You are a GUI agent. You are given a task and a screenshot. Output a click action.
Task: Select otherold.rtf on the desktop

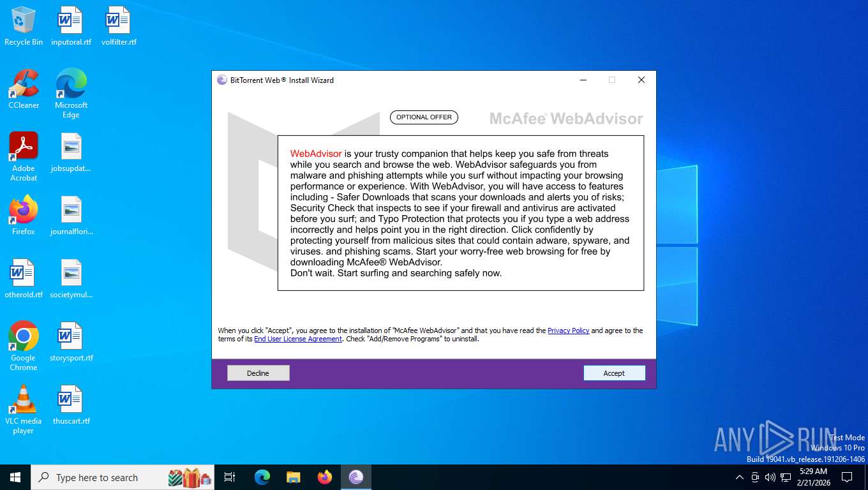24,279
